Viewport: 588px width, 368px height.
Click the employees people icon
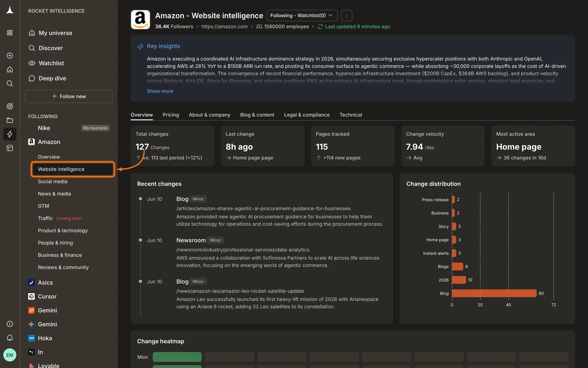(259, 27)
